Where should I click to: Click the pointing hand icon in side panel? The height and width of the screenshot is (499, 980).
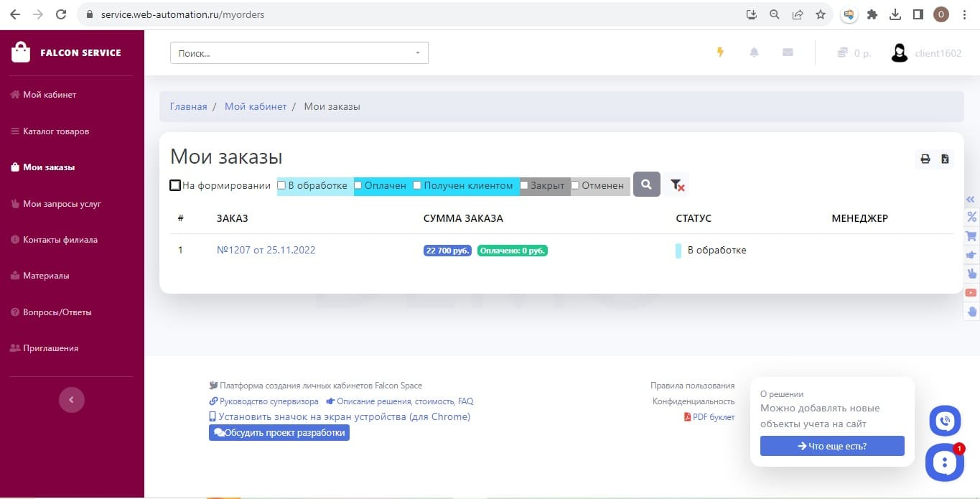pyautogui.click(x=971, y=255)
